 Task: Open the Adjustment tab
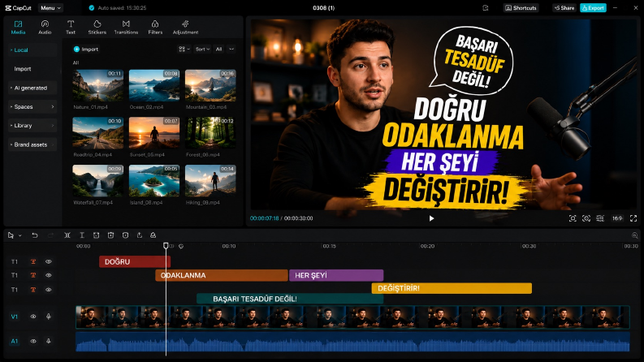(x=185, y=27)
